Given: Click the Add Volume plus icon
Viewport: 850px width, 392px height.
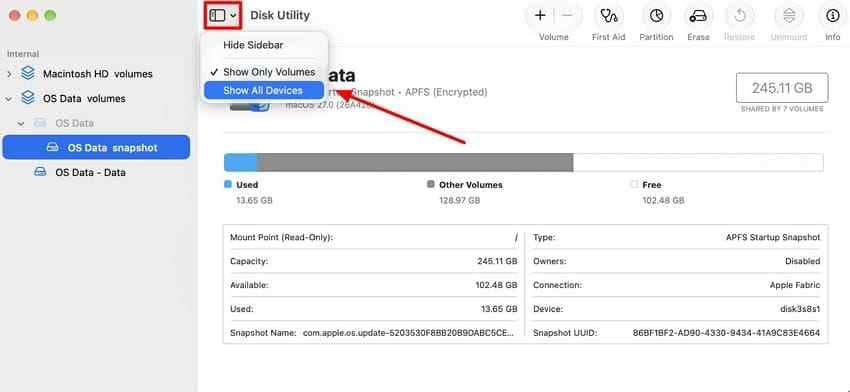Looking at the screenshot, I should click(540, 16).
